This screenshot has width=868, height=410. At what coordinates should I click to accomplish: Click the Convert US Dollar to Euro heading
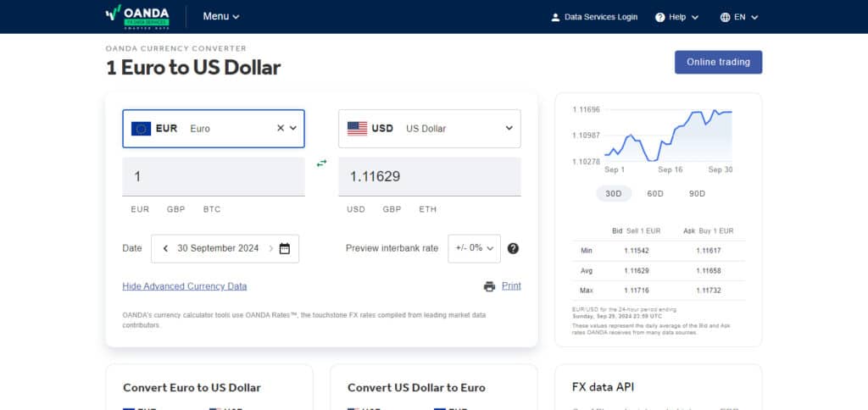click(x=416, y=387)
